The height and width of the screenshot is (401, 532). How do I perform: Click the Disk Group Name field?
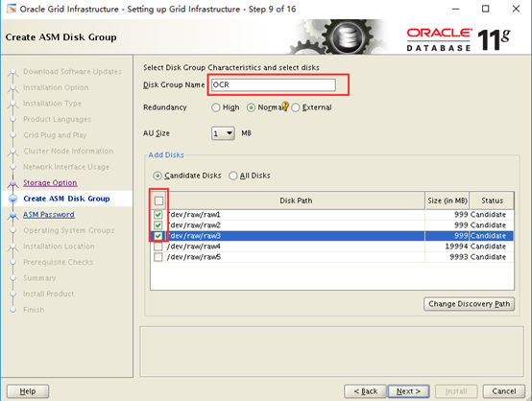(274, 84)
